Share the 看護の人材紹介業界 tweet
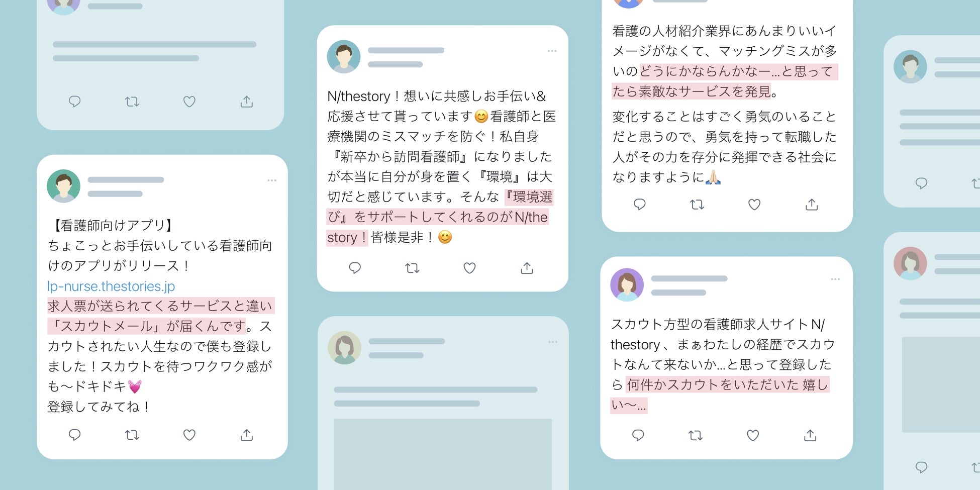 (812, 205)
